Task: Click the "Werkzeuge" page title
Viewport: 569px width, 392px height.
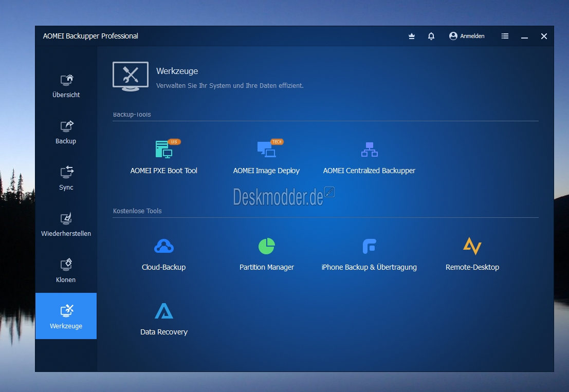Action: [177, 71]
